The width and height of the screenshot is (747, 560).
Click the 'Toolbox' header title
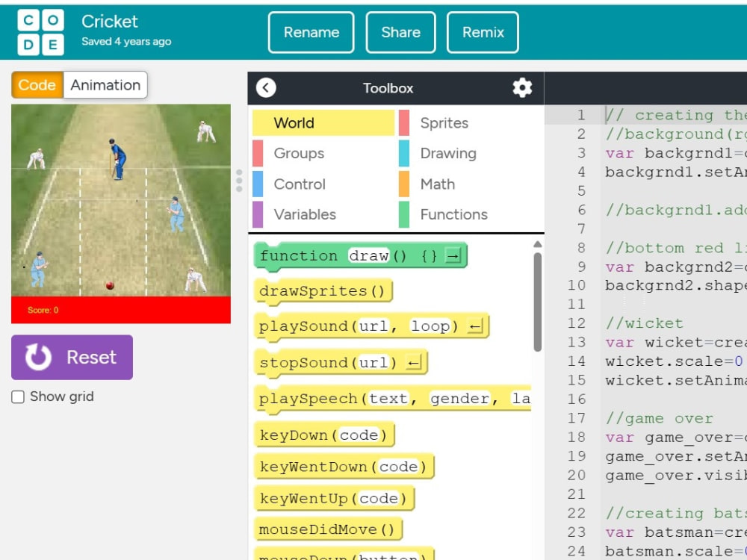[388, 88]
